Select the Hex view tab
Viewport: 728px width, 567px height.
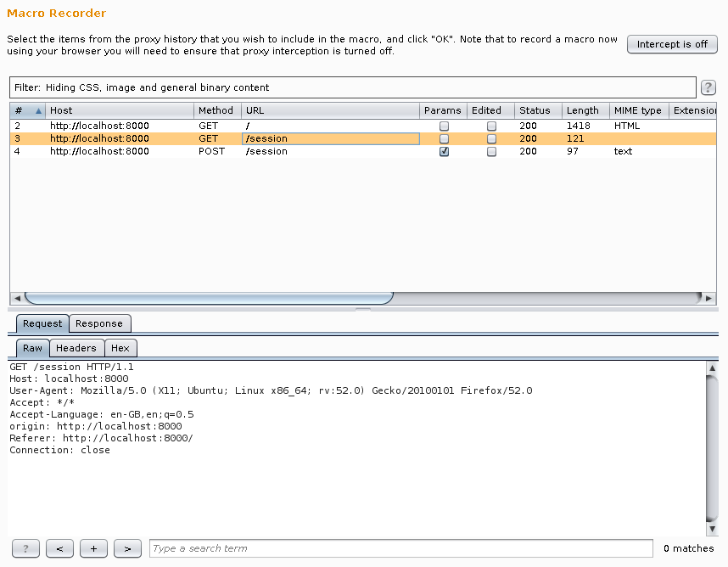[x=120, y=348]
